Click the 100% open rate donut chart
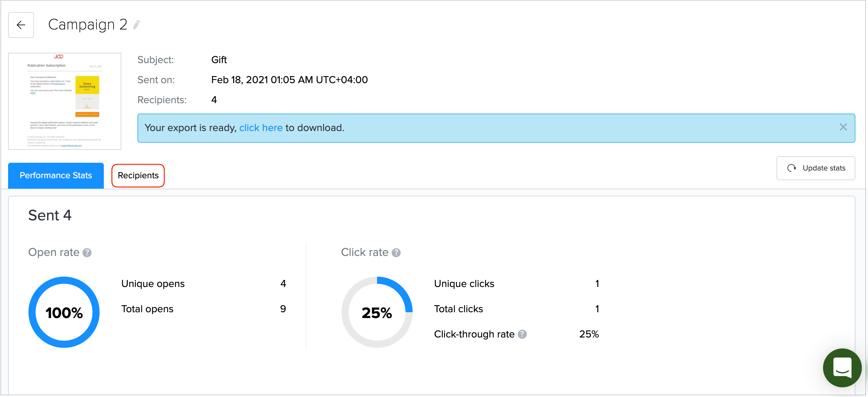The width and height of the screenshot is (868, 397). pyautogui.click(x=64, y=312)
